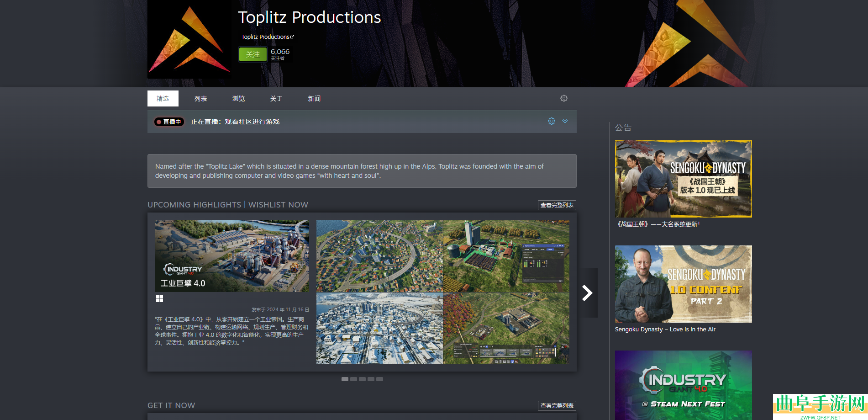Open the 浏览 tab
The image size is (868, 420).
pos(238,99)
